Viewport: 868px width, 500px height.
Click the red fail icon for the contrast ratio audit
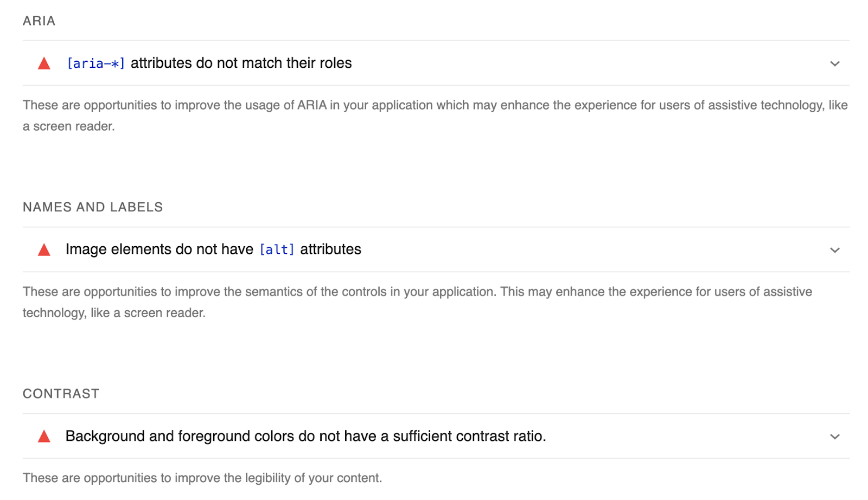(x=44, y=437)
